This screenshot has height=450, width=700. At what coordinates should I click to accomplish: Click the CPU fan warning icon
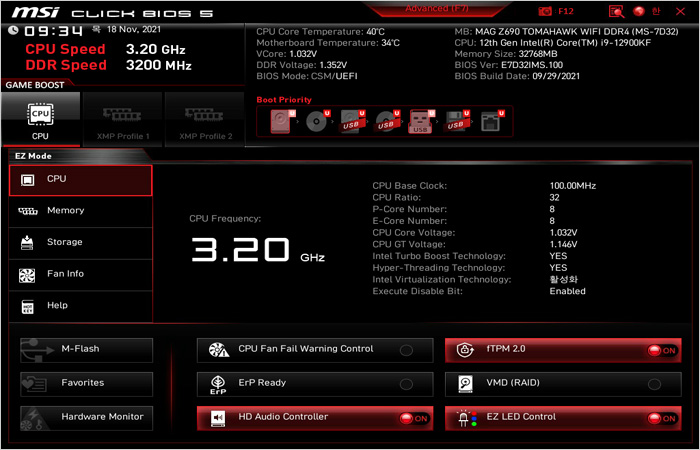pos(219,350)
